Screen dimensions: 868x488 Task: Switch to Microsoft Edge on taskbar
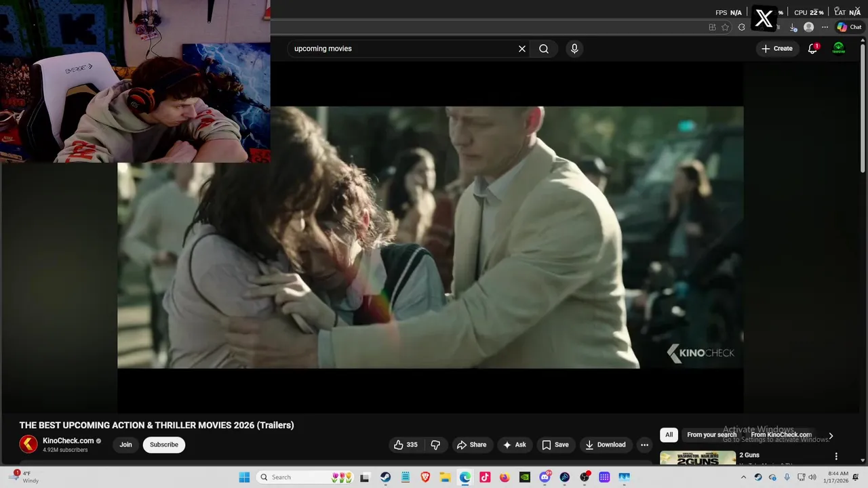pos(465,477)
